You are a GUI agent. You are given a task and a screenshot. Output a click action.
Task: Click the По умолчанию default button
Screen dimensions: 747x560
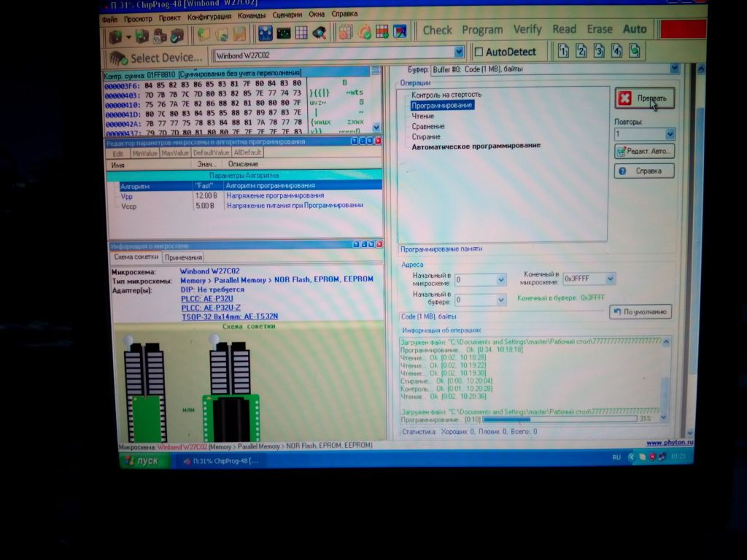[640, 312]
